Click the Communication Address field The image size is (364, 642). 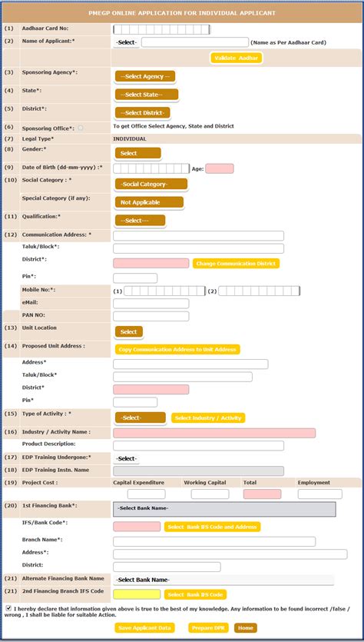pyautogui.click(x=198, y=236)
